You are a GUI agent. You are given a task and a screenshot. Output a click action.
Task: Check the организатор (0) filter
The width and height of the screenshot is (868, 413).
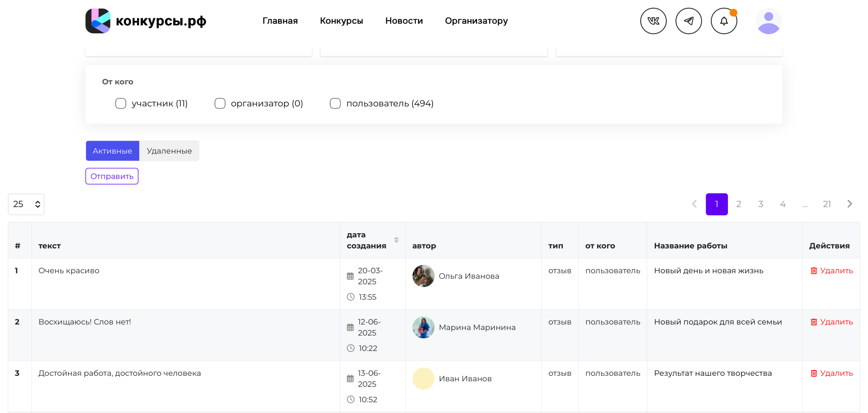[x=220, y=104]
